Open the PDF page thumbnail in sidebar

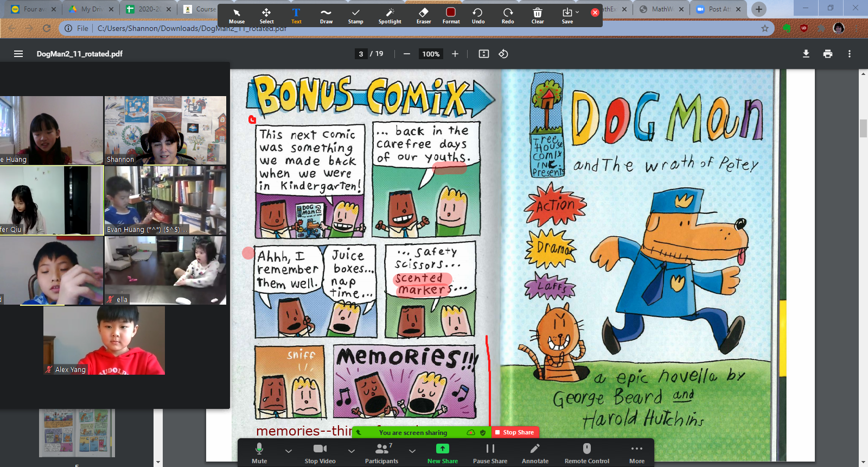pos(77,432)
